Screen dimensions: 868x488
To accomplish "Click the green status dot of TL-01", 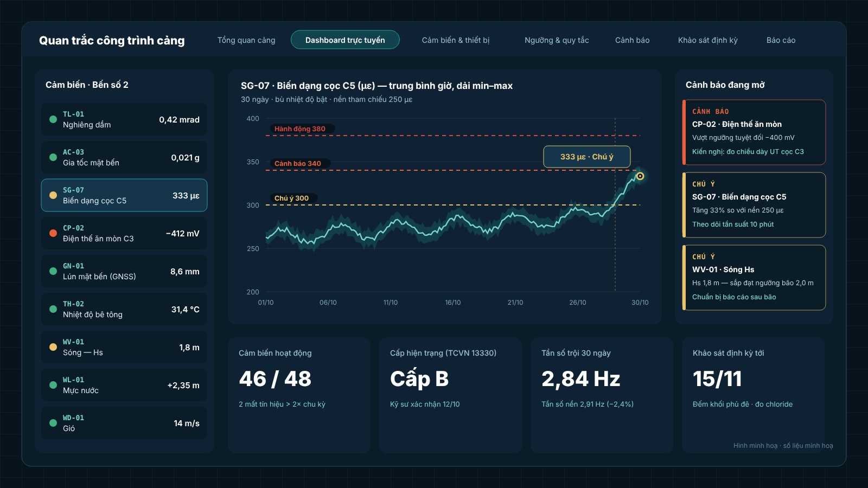I will (53, 119).
